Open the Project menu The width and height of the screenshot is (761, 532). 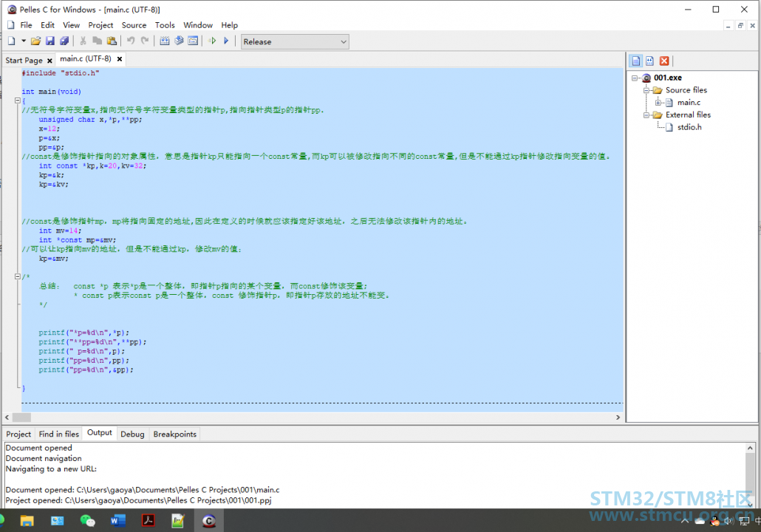coord(100,25)
